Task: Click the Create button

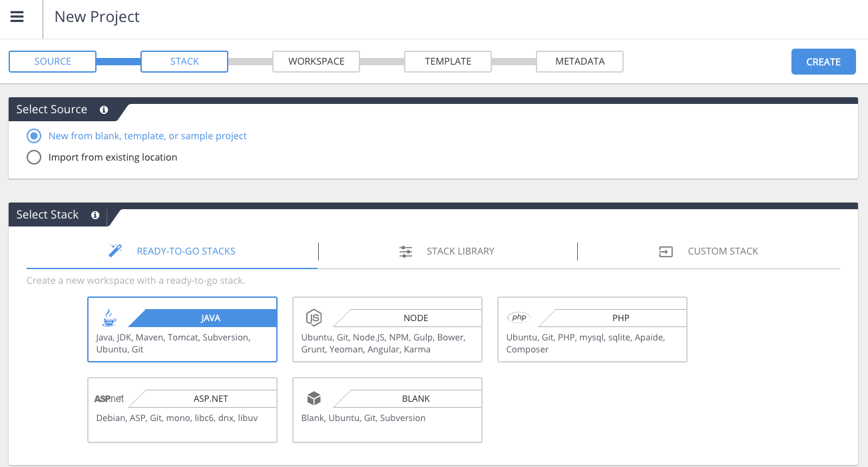Action: pos(823,62)
